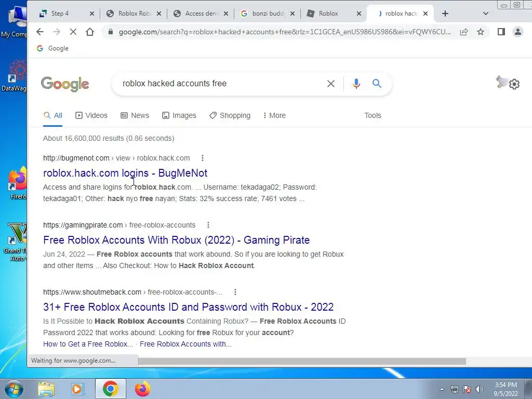Expand the tab search dropdown arrow
The height and width of the screenshot is (399, 532).
(486, 14)
